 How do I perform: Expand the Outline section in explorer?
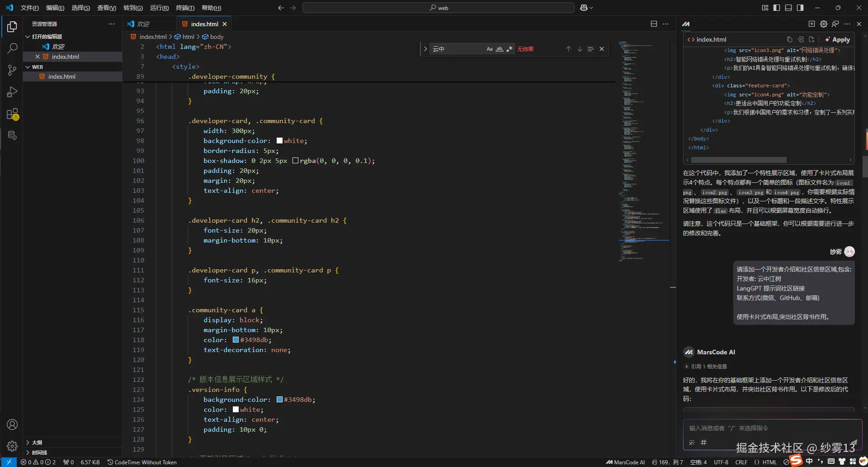point(37,443)
